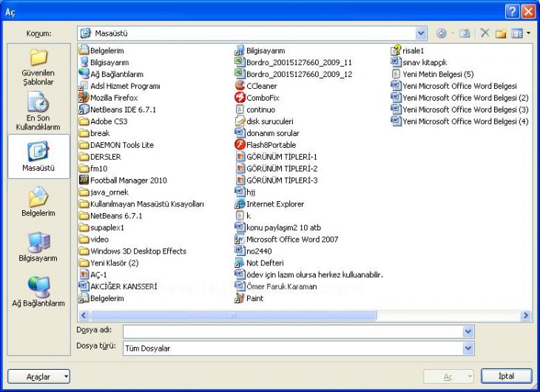Select the donanım sorular document
The height and width of the screenshot is (392, 540).
(267, 133)
